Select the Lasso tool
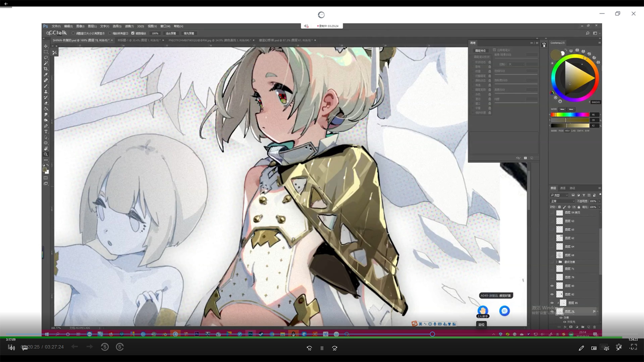Image resolution: width=644 pixels, height=362 pixels. click(x=46, y=57)
